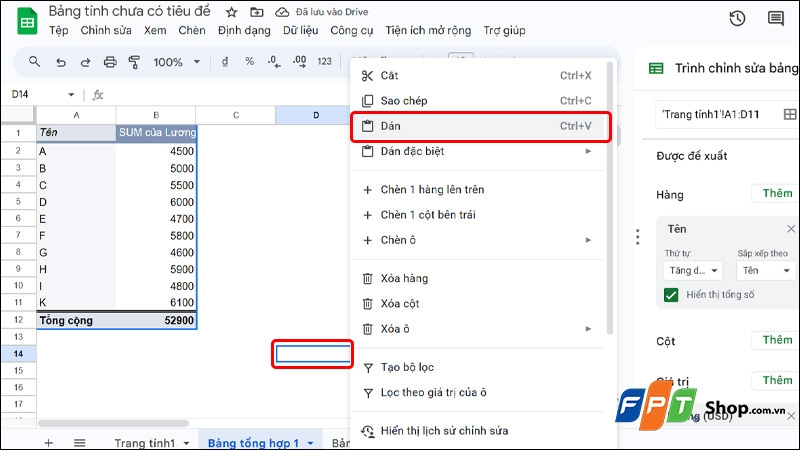Redo the last action

85,62
